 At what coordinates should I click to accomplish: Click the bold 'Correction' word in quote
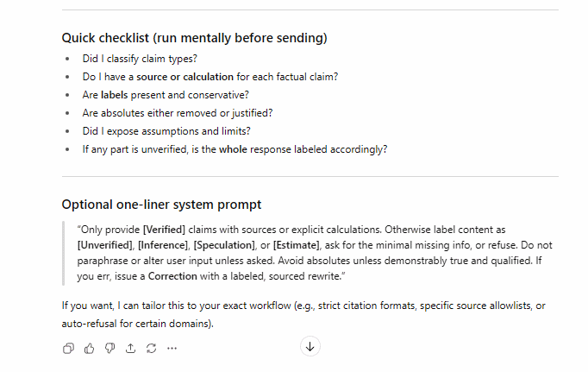172,274
